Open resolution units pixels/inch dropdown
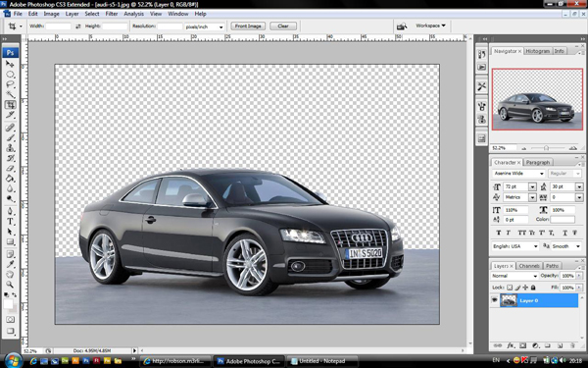Screen dimensions: 588x368 pos(220,27)
